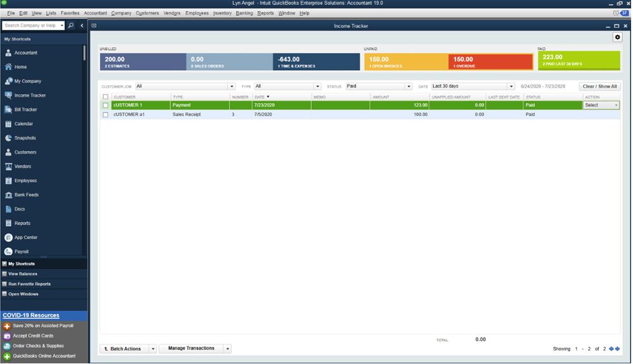Screen dimensions: 633x364
Task: Open the Snapshots pie-chart icon
Action: pos(8,138)
